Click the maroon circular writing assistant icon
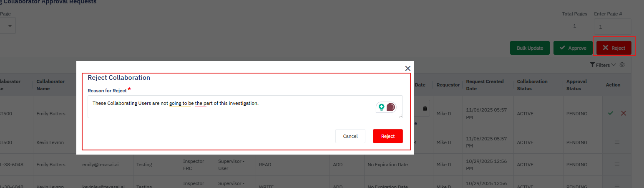The image size is (644, 188). tap(391, 107)
